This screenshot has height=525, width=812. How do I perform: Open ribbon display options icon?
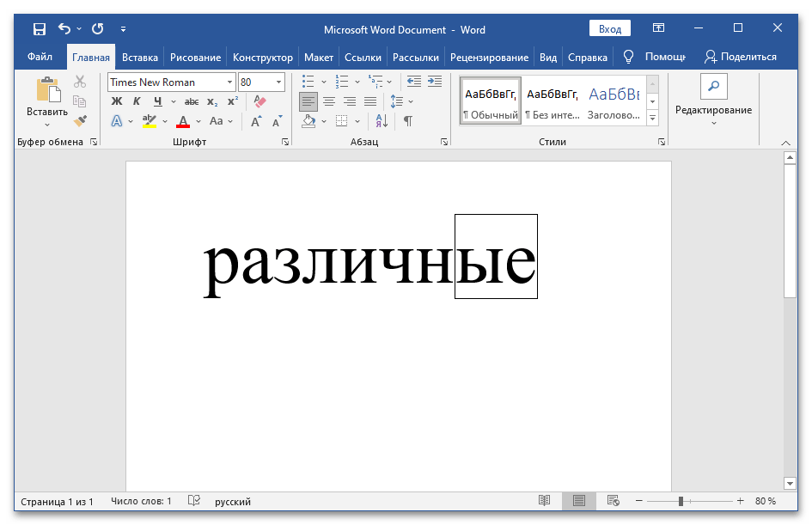[x=659, y=28]
